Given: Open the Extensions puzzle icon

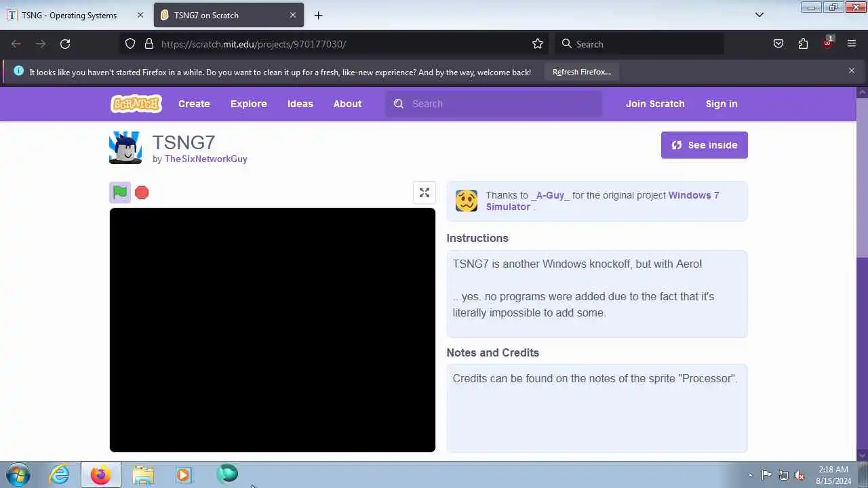Looking at the screenshot, I should (803, 44).
